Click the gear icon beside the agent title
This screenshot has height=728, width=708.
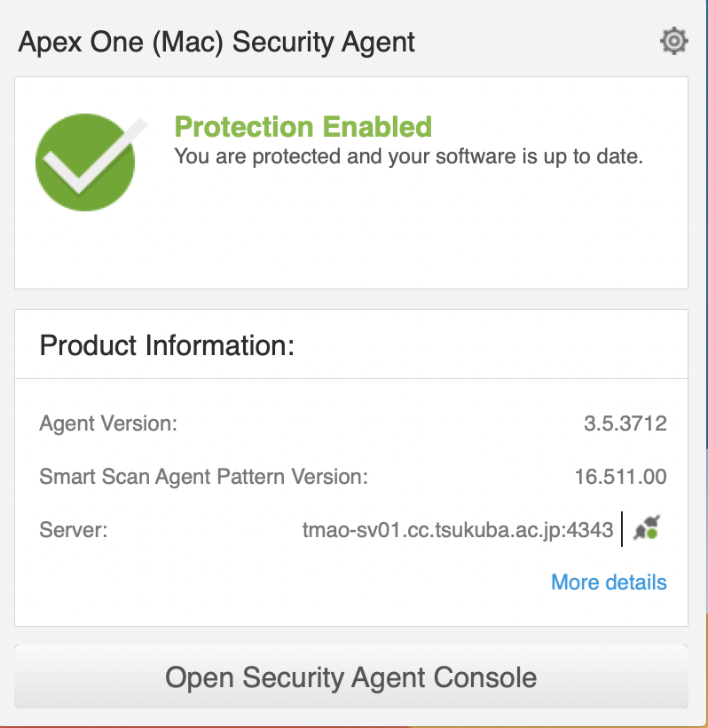coord(673,41)
